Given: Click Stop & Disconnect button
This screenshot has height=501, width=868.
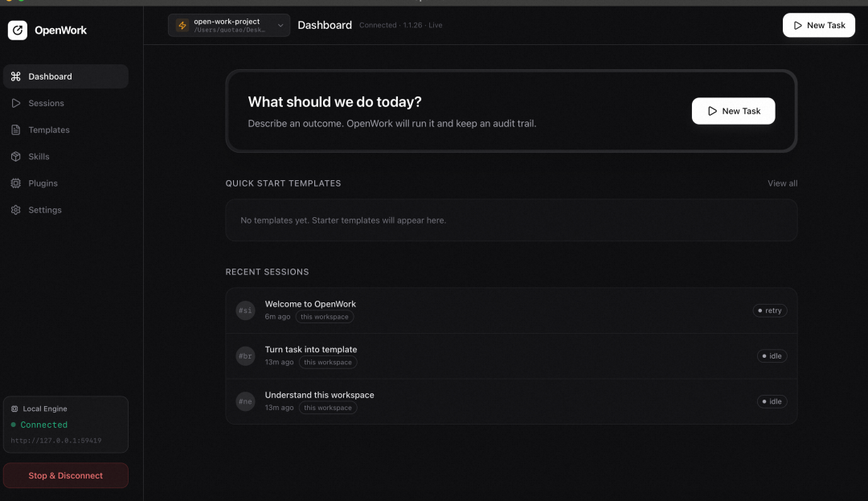Looking at the screenshot, I should click(x=66, y=475).
